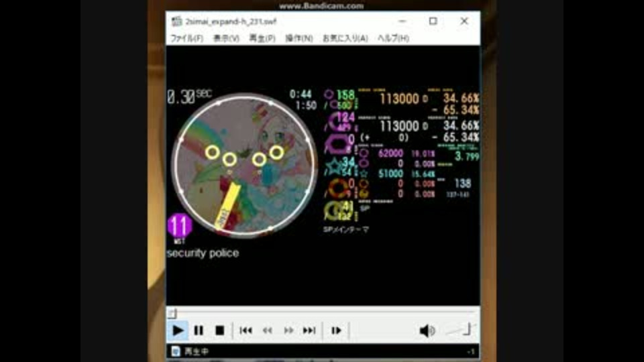Open the 操作(N) menu

299,38
